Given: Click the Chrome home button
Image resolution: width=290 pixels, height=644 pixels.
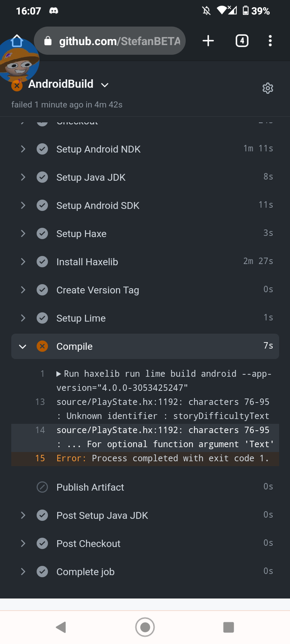Looking at the screenshot, I should coord(17,40).
